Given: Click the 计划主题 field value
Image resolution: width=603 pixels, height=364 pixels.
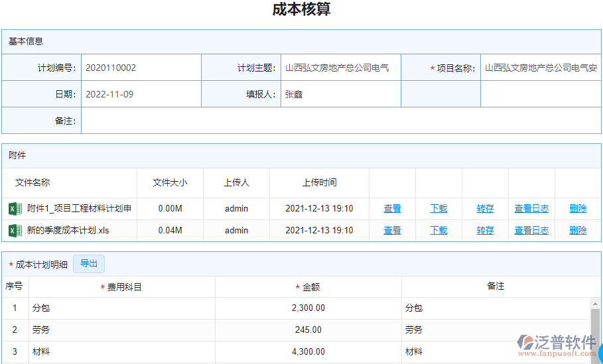Looking at the screenshot, I should [x=341, y=68].
